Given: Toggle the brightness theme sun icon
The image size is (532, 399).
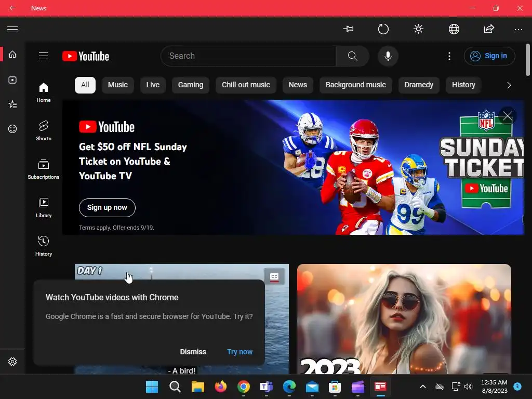Looking at the screenshot, I should coord(418,29).
